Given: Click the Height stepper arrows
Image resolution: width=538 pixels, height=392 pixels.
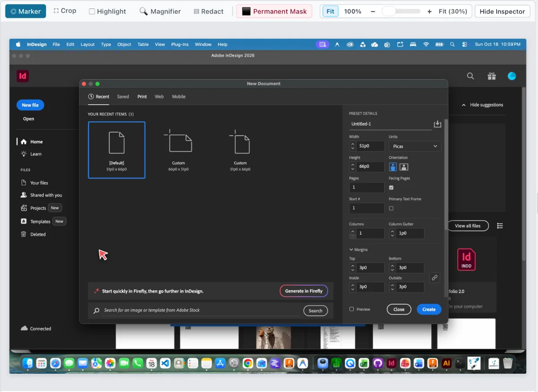Looking at the screenshot, I should click(353, 167).
